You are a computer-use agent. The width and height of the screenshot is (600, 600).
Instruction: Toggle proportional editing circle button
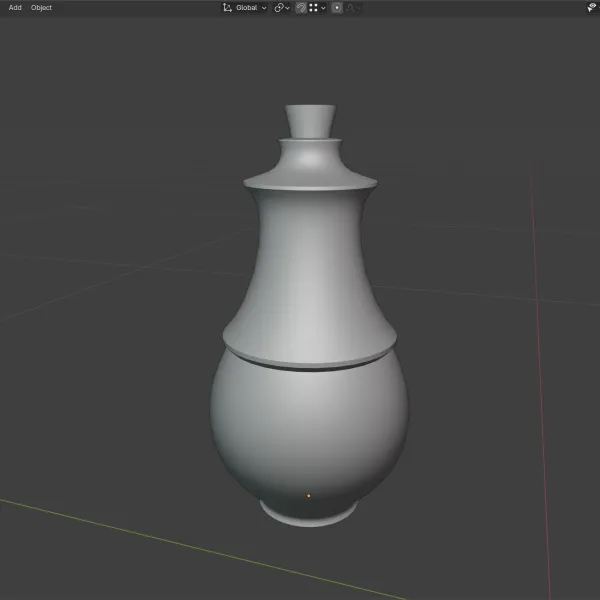pos(337,8)
